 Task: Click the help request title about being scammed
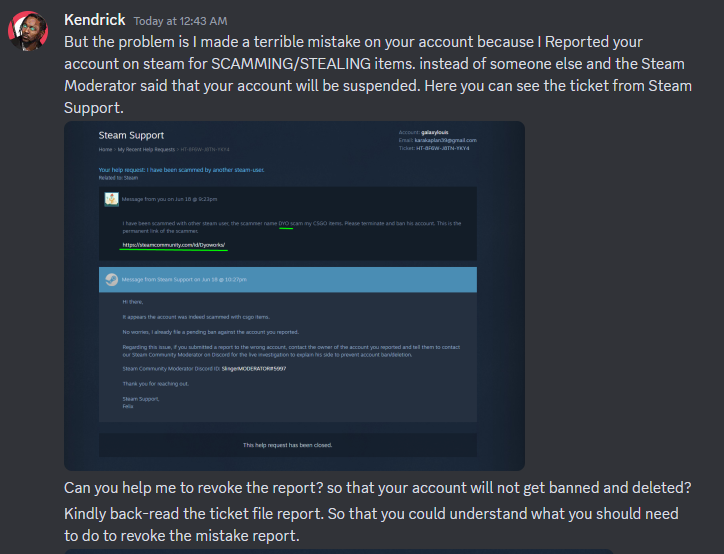[181, 170]
